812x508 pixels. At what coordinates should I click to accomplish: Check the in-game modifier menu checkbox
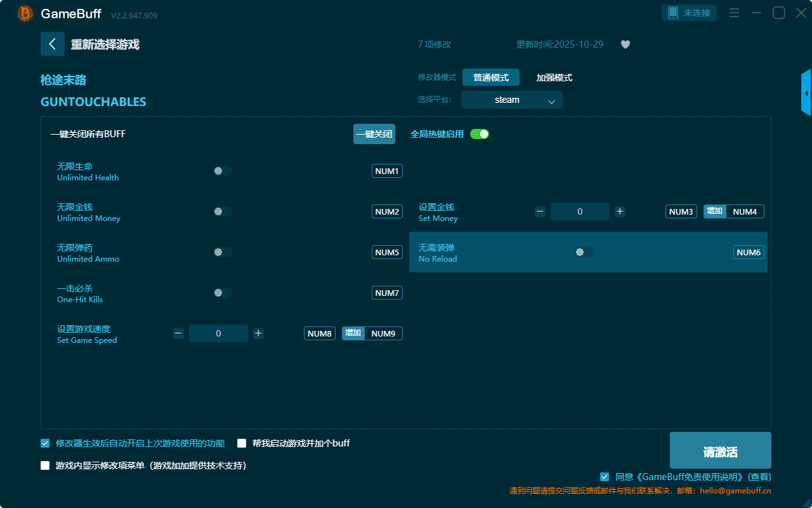click(x=45, y=465)
